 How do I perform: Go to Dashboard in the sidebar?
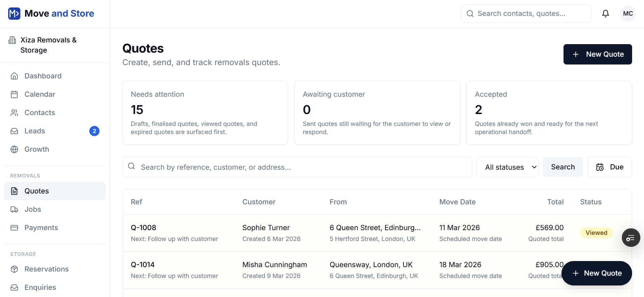tap(55, 76)
